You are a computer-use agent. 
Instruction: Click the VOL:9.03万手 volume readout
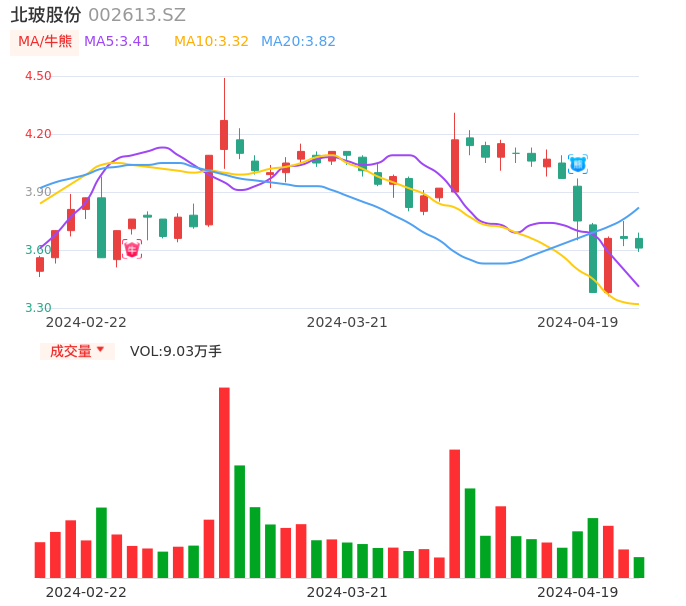click(176, 351)
